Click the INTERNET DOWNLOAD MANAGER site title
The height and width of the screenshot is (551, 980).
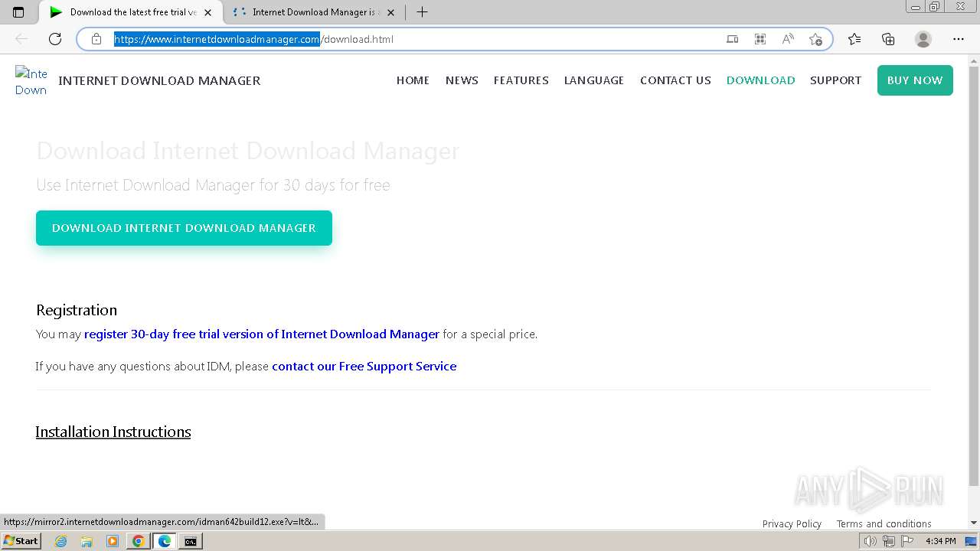pyautogui.click(x=159, y=80)
